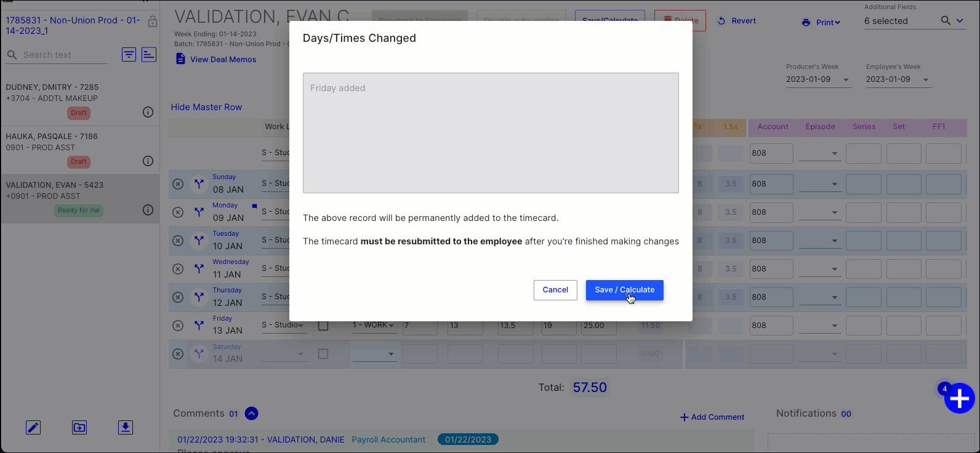
Task: Expand Additional Fields 6 selected dropdown
Action: click(x=960, y=21)
